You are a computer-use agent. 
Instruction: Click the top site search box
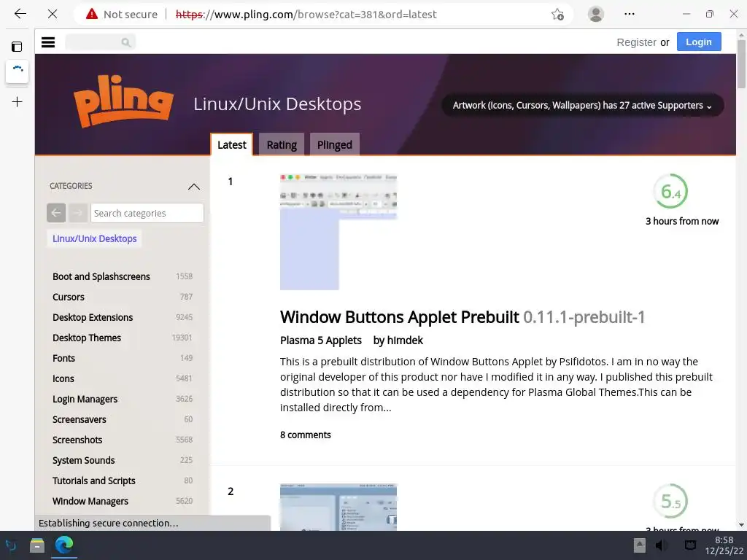coord(101,42)
